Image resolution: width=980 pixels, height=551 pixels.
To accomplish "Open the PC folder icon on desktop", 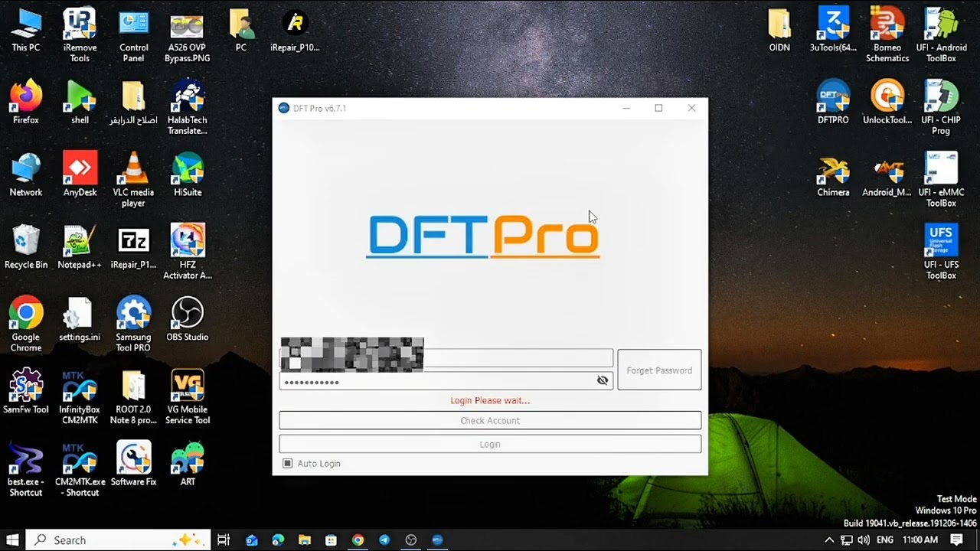I will point(241,31).
